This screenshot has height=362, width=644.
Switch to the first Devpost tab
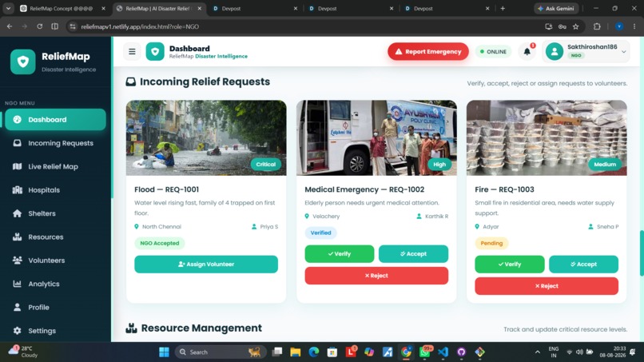click(x=255, y=8)
